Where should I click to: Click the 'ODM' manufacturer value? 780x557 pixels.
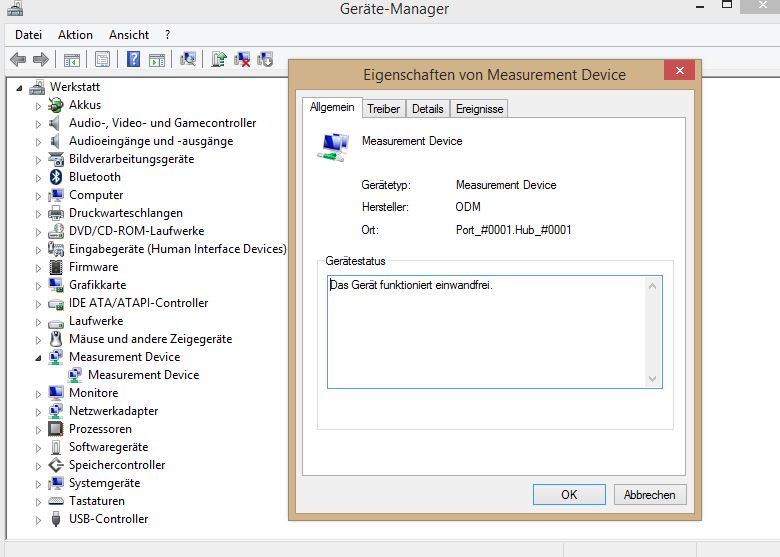tap(468, 207)
